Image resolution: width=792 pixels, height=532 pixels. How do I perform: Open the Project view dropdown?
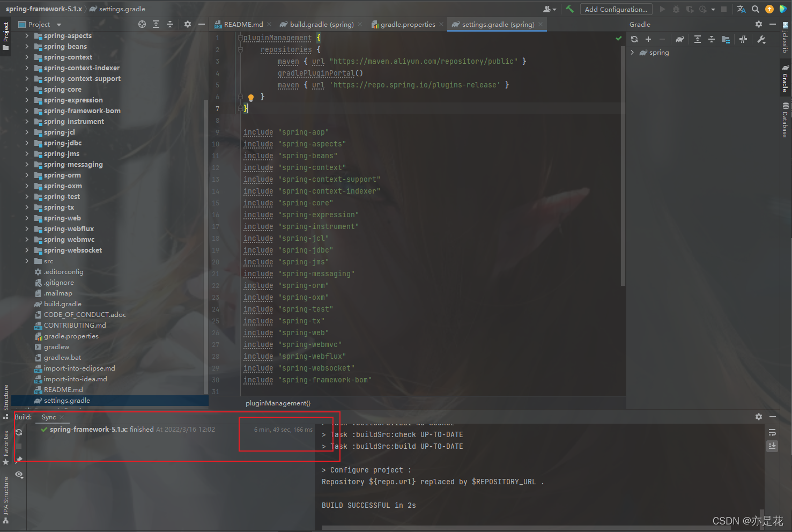tap(40, 24)
